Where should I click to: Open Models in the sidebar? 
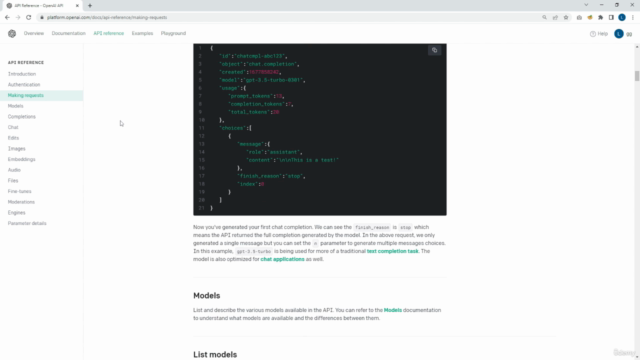(x=16, y=106)
